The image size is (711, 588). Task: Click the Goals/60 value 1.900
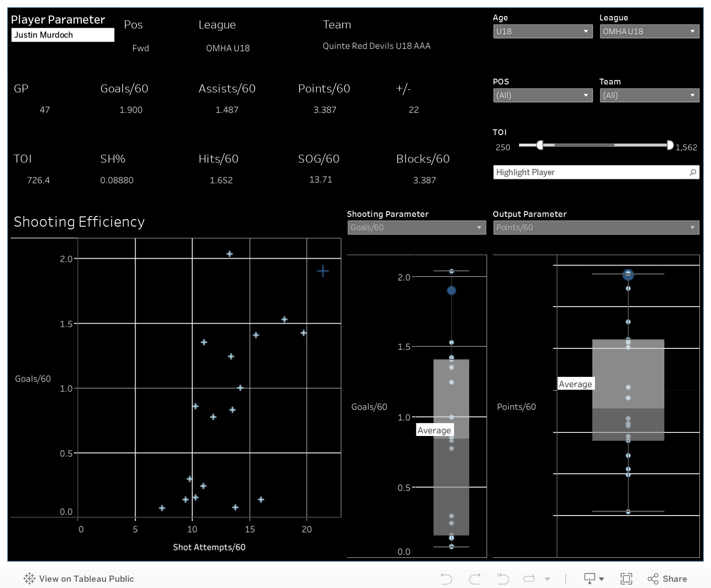(x=131, y=110)
